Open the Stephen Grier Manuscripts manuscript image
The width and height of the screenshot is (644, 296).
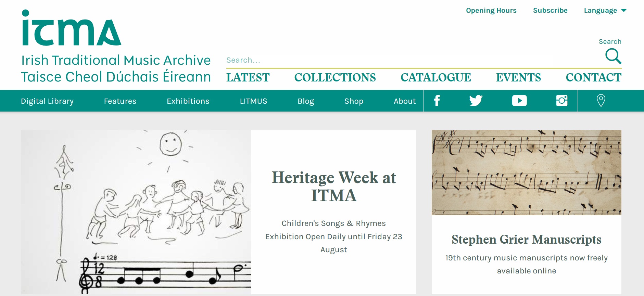coord(526,172)
